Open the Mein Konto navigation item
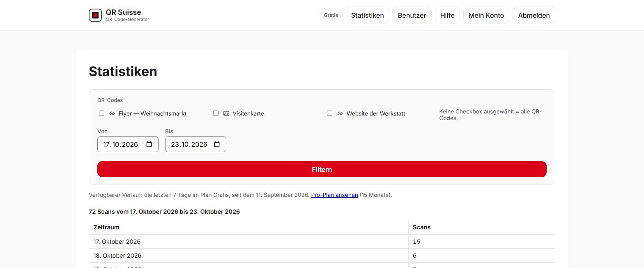The height and width of the screenshot is (268, 644). pos(486,15)
